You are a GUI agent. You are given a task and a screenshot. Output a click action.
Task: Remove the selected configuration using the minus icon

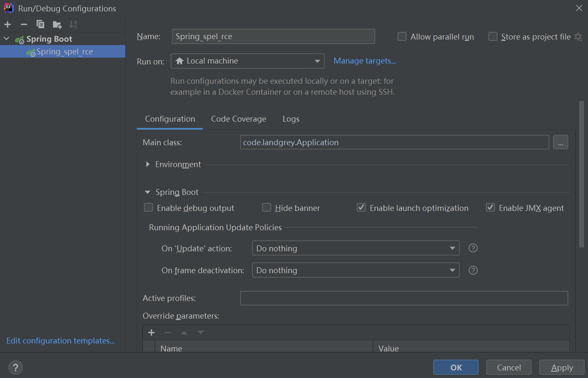(x=24, y=24)
